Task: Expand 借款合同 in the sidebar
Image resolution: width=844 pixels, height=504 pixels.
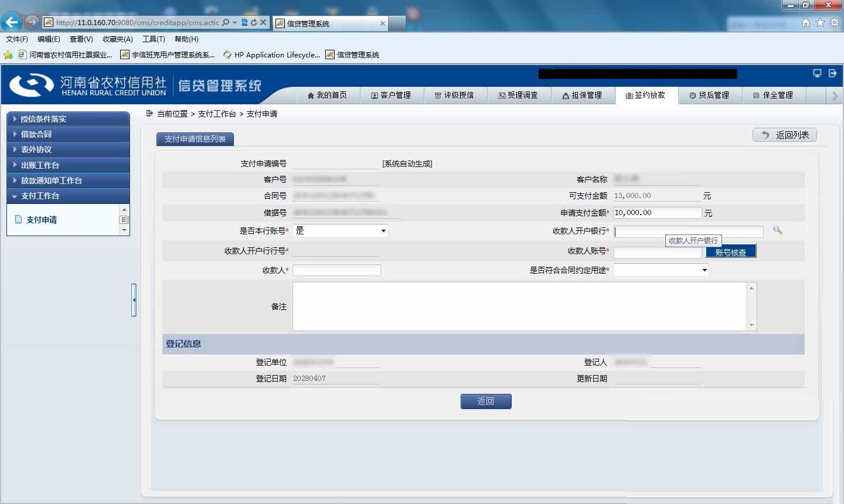Action: point(68,134)
